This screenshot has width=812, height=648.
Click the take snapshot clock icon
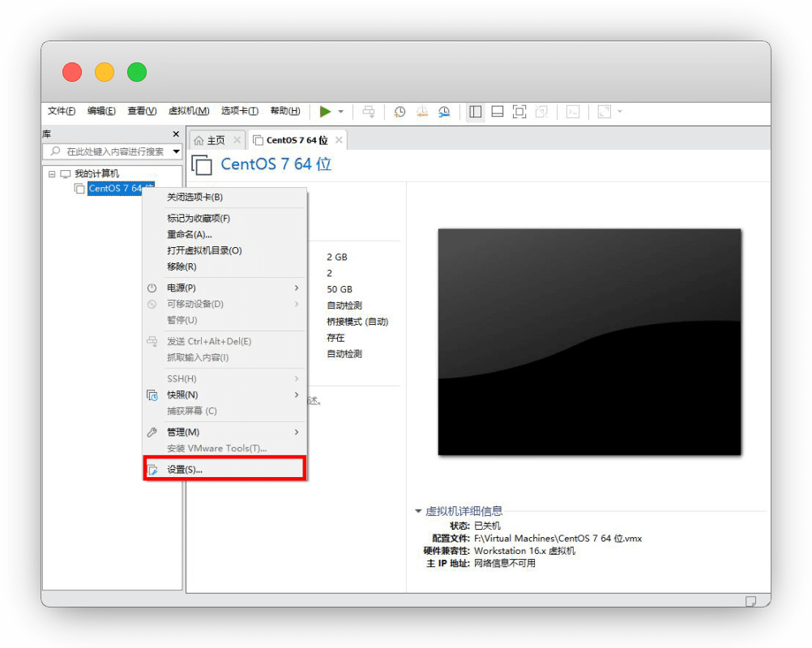[400, 112]
